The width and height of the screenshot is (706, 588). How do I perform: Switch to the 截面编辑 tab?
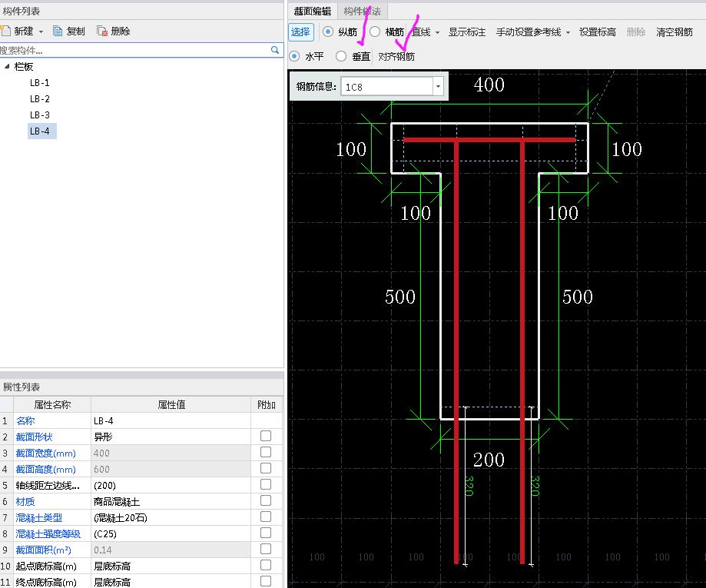coord(313,11)
